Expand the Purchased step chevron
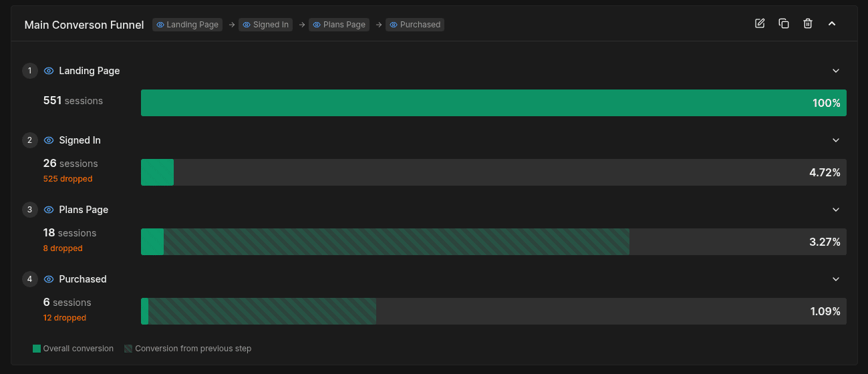 coord(835,279)
